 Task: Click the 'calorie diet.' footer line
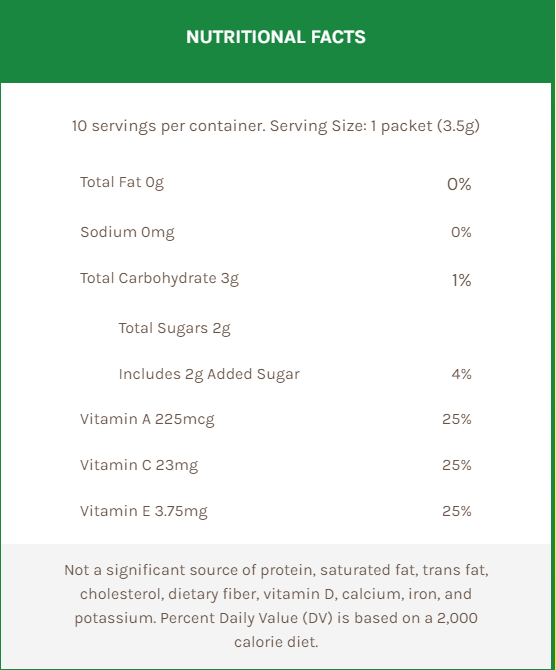[276, 642]
